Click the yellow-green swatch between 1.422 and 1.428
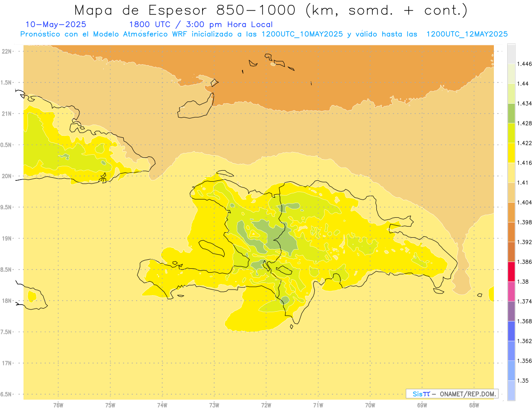This screenshot has height=411, width=532. point(511,133)
